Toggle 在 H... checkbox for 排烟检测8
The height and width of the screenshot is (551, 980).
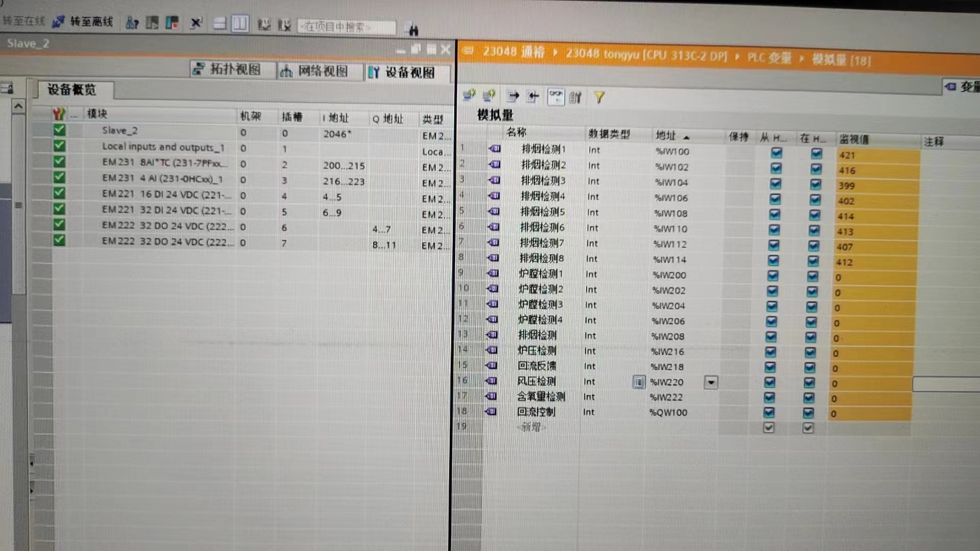click(813, 261)
